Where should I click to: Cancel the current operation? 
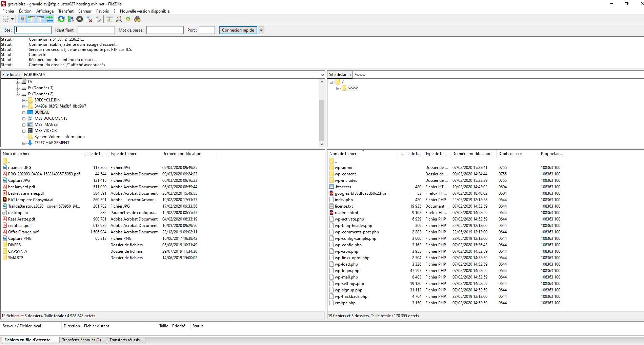(80, 19)
